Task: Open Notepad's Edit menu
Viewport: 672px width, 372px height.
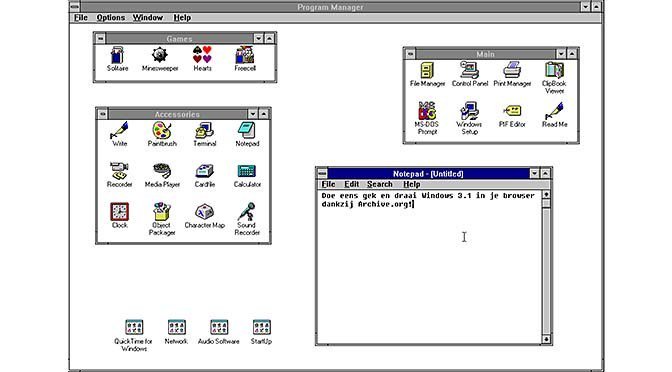Action: (351, 184)
